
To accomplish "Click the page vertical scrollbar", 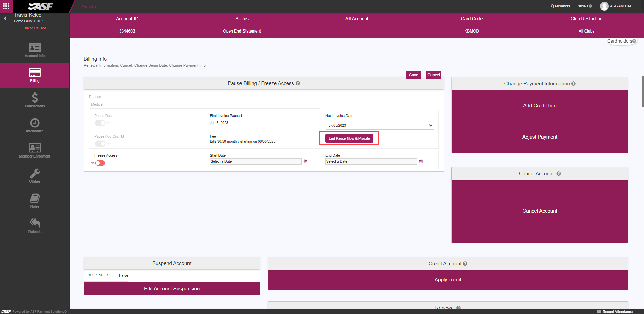I will (643, 91).
